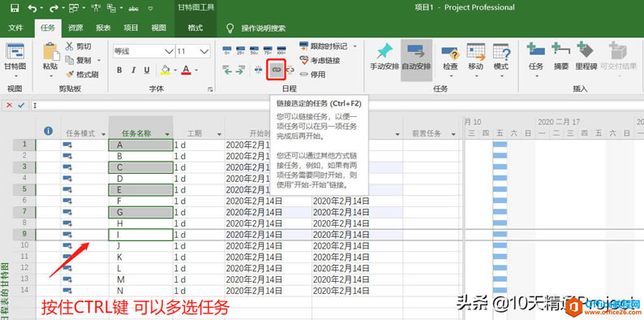
Task: Open the Predecessors (前置任务) column filter dropdown
Action: point(453,134)
